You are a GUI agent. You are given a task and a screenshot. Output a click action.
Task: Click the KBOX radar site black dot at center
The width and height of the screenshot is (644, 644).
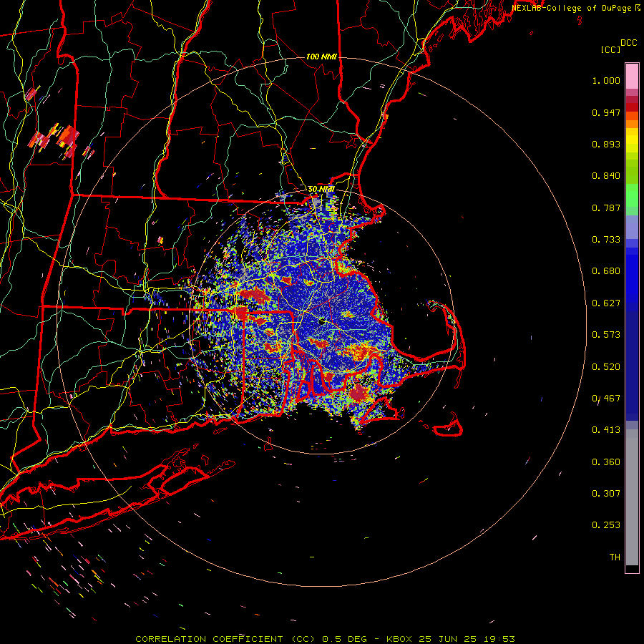coord(322,321)
